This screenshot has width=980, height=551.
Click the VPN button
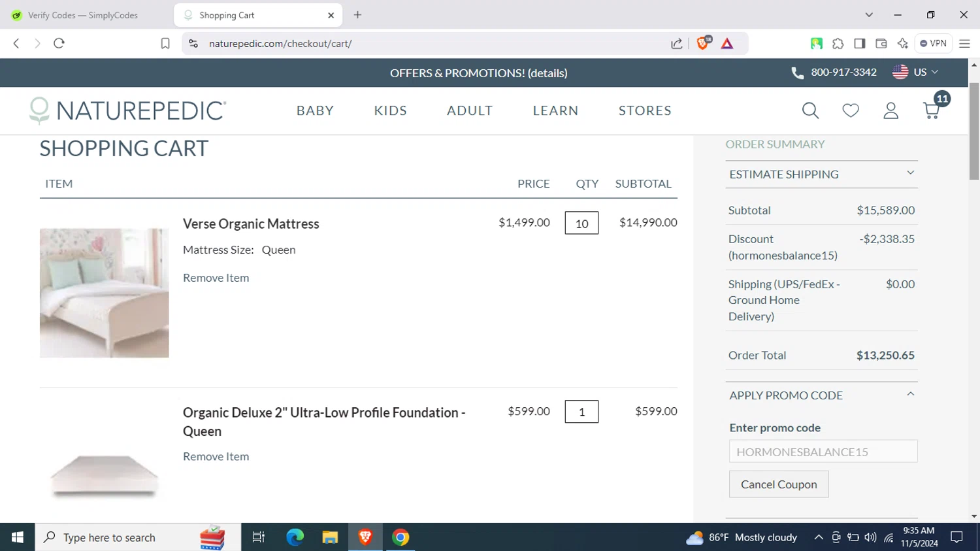pyautogui.click(x=933, y=43)
